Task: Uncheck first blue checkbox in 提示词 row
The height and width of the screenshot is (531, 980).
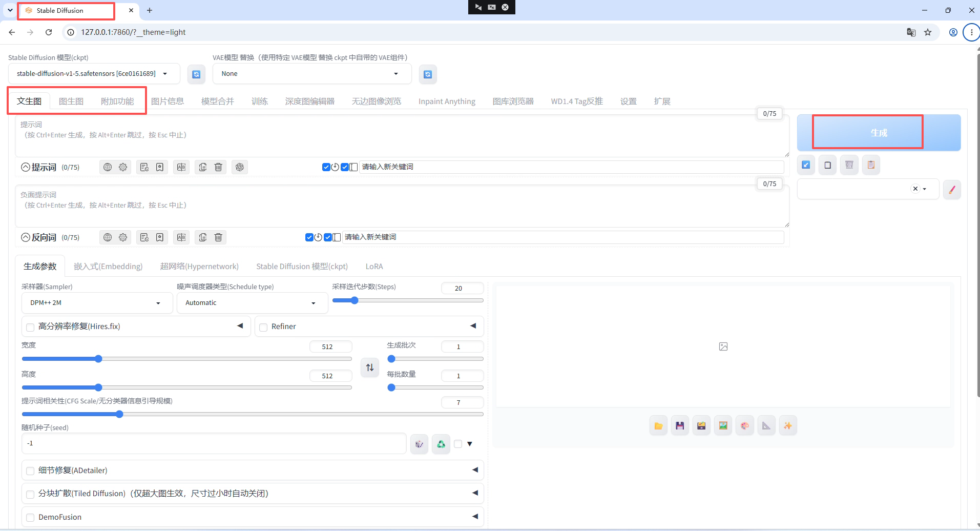Action: [326, 167]
